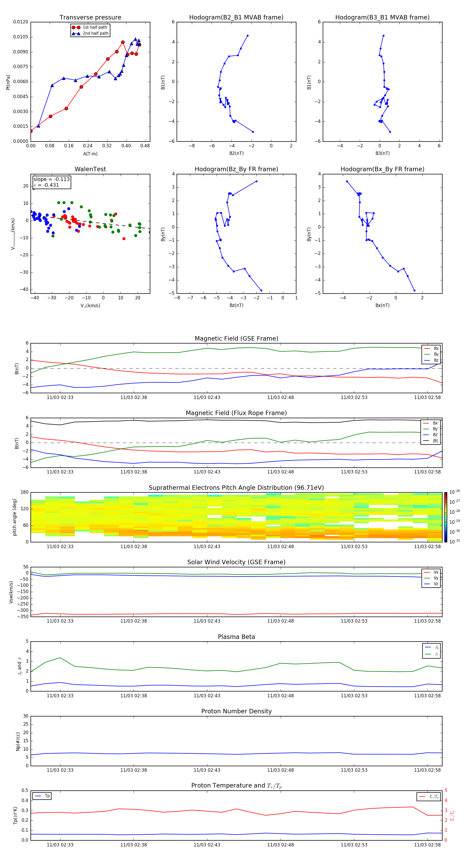Image resolution: width=473 pixels, height=868 pixels.
Task: Click the "Hodogram(B3_B1 MVAB frame)" title
Action: (382, 18)
